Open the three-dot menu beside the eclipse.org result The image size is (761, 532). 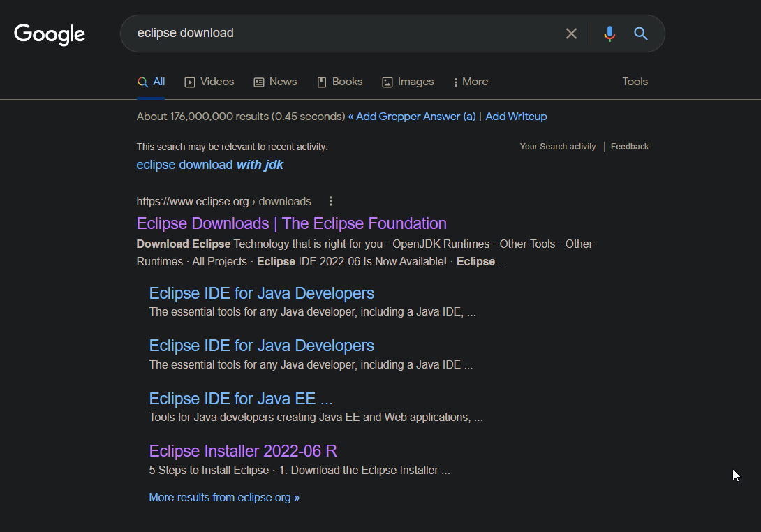tap(330, 201)
